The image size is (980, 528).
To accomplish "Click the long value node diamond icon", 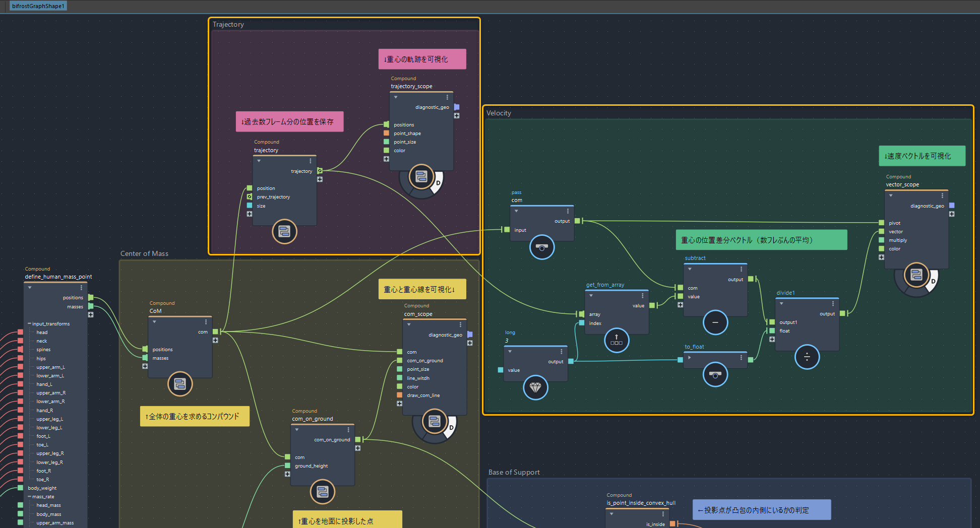I will tap(535, 387).
